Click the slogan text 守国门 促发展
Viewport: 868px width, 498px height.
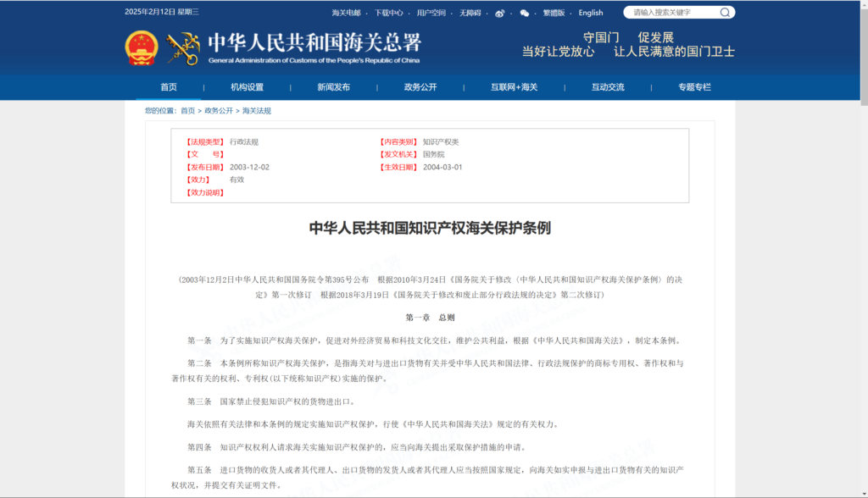click(x=628, y=37)
